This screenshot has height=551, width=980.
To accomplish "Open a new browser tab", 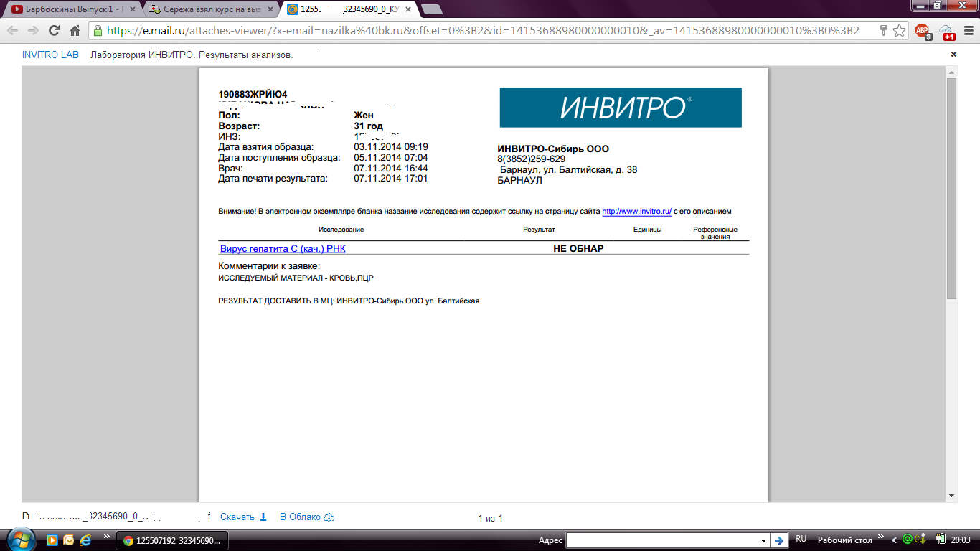I will coord(431,9).
